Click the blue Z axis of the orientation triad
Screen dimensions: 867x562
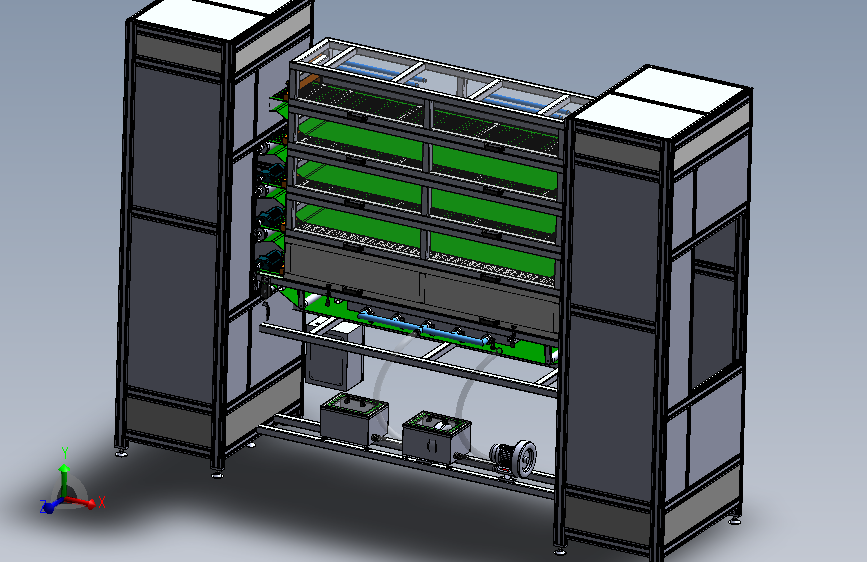[51, 505]
